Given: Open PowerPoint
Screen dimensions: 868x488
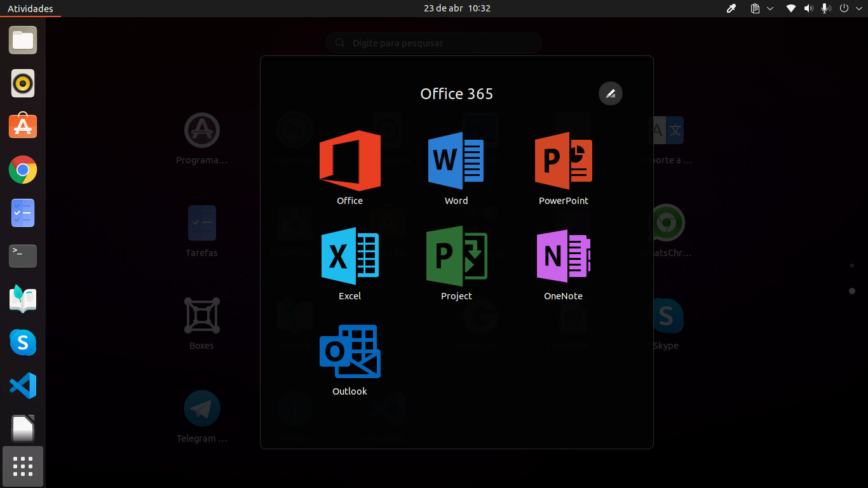Looking at the screenshot, I should (563, 161).
